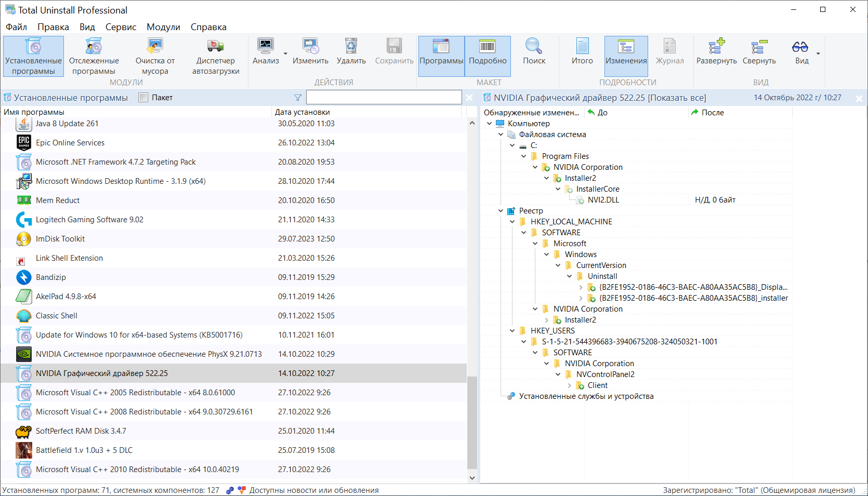This screenshot has width=868, height=496.
Task: Click the Java 8 Update icon
Action: [x=24, y=124]
